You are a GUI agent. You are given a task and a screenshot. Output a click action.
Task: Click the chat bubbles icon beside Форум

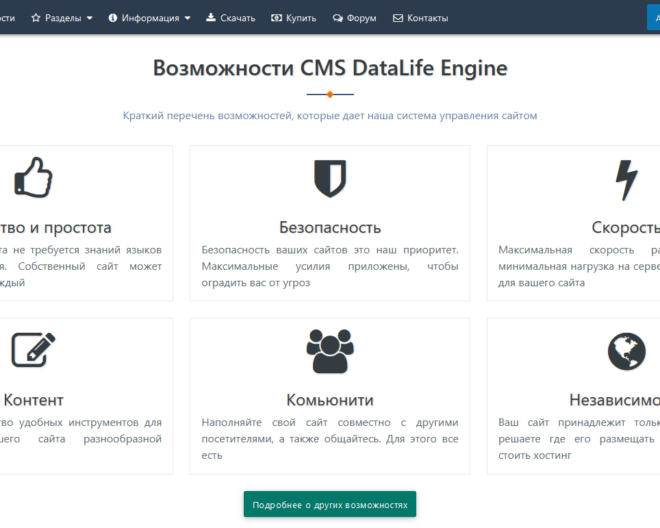point(338,18)
